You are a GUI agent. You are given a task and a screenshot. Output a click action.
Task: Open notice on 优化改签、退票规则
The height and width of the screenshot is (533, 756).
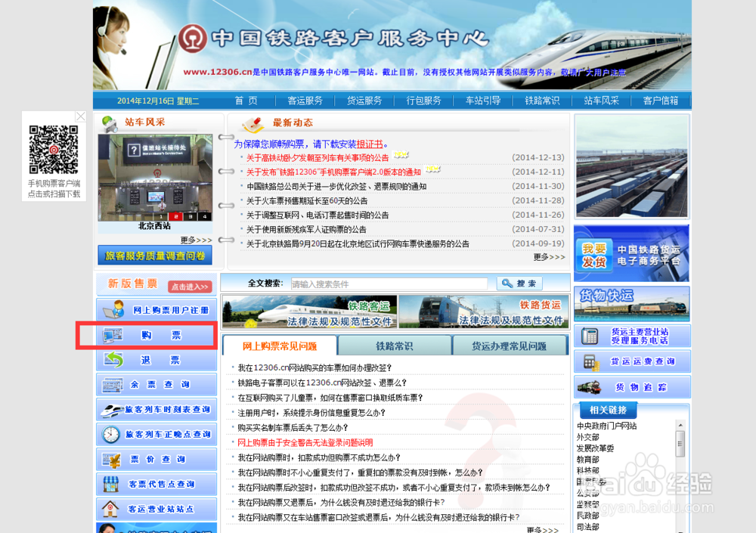coord(336,186)
